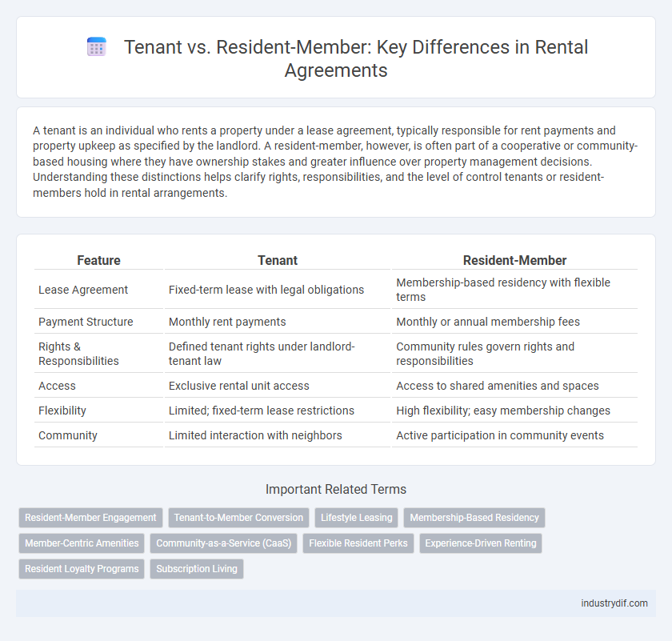Open the Resident-Member Engagement tag
672x641 pixels.
(x=90, y=518)
